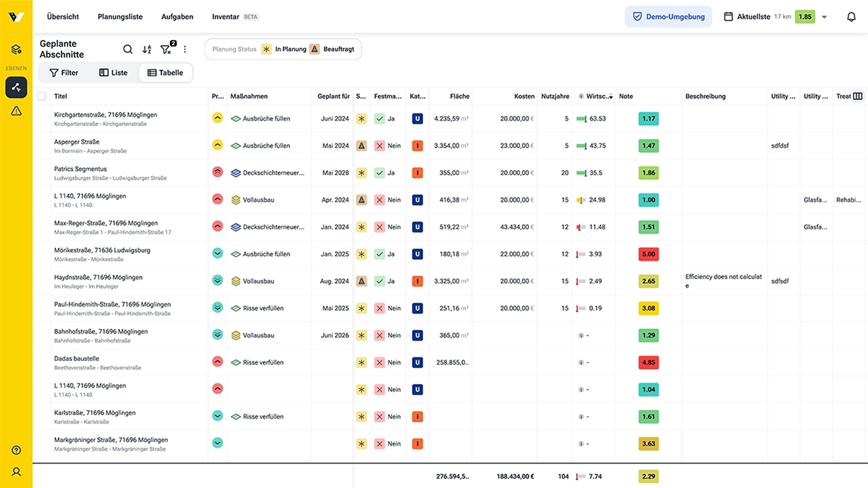This screenshot has width=868, height=488.
Task: Sort by the Maßnahmen column header
Action: coord(249,96)
